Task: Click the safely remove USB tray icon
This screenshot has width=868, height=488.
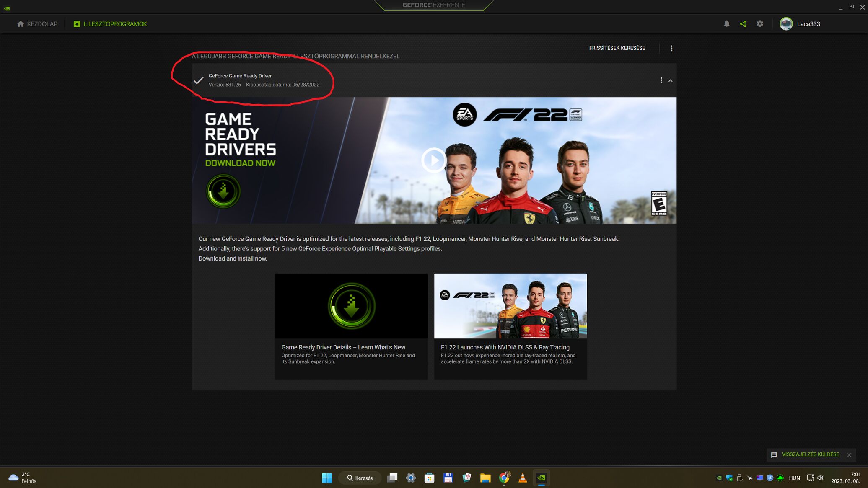Action: (739, 478)
